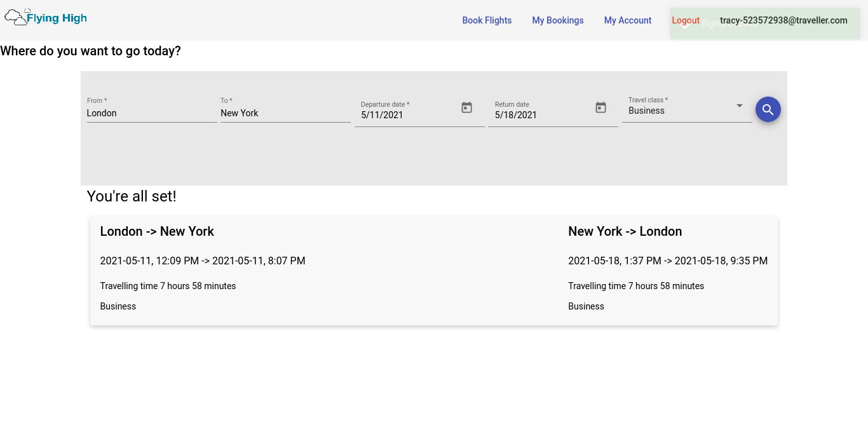Screen dimensions: 868x441
Task: Click the 'New York -> London' flight title
Action: click(625, 231)
